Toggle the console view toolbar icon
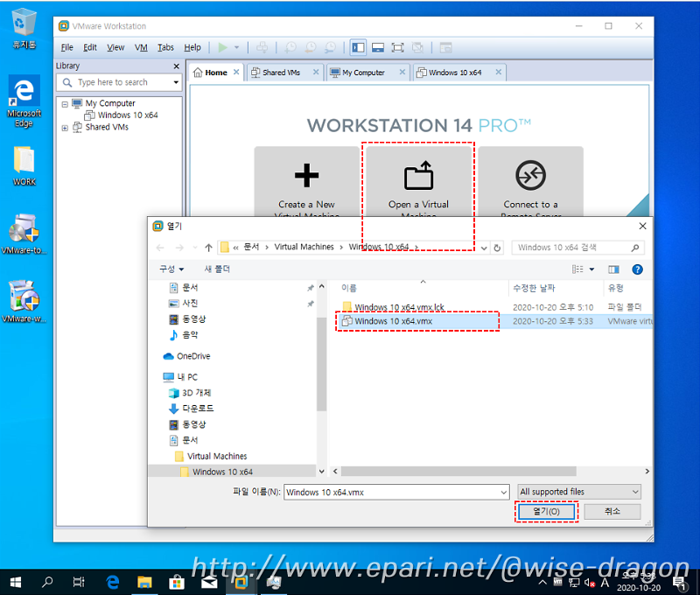The height and width of the screenshot is (595, 700). [445, 47]
